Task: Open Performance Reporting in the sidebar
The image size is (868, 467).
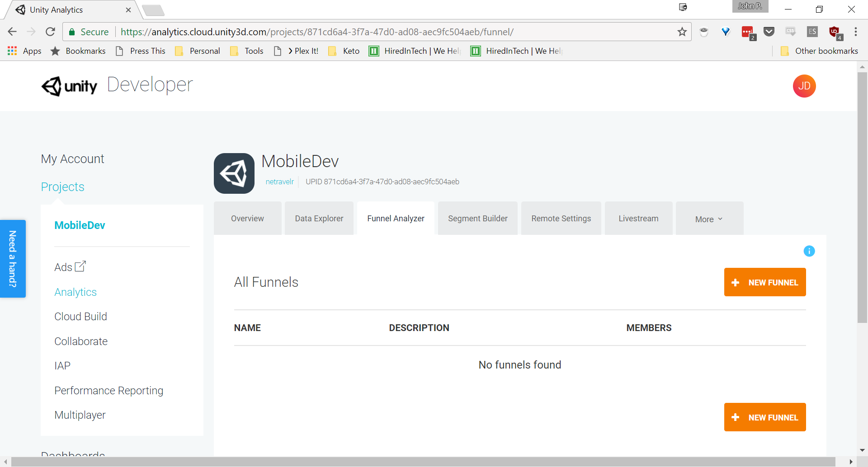Action: tap(108, 391)
